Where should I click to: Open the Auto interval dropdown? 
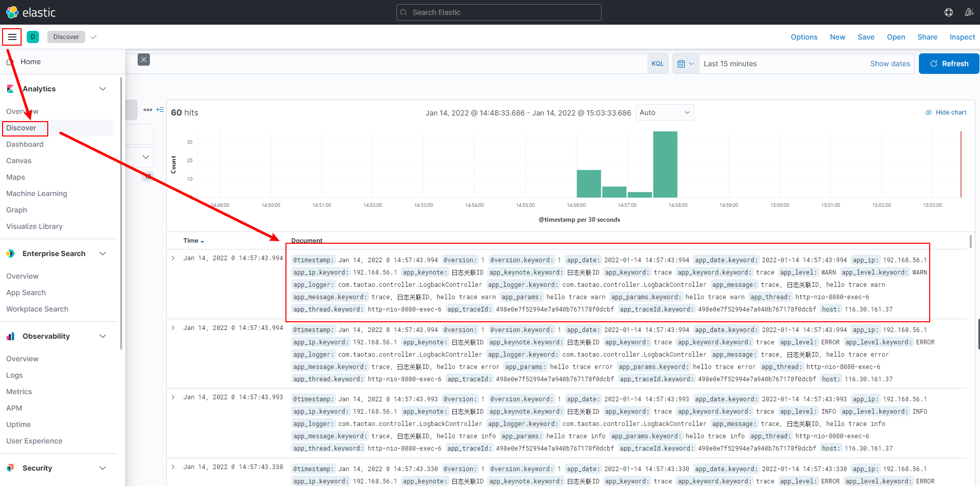coord(665,112)
